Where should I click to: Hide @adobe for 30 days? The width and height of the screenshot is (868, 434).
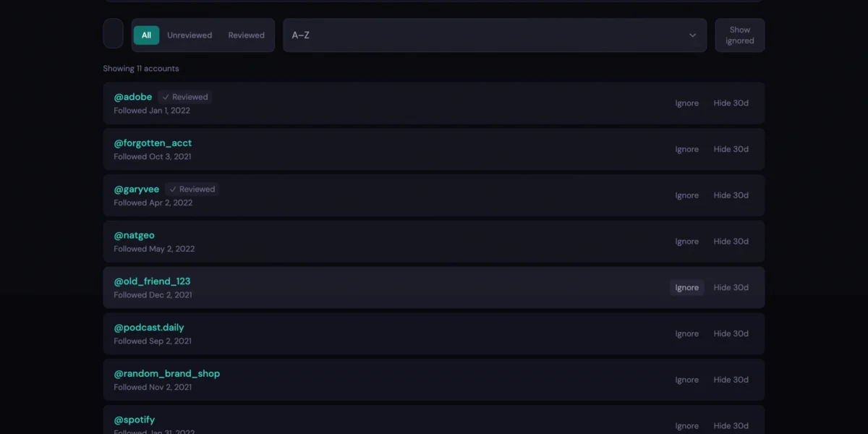[731, 103]
